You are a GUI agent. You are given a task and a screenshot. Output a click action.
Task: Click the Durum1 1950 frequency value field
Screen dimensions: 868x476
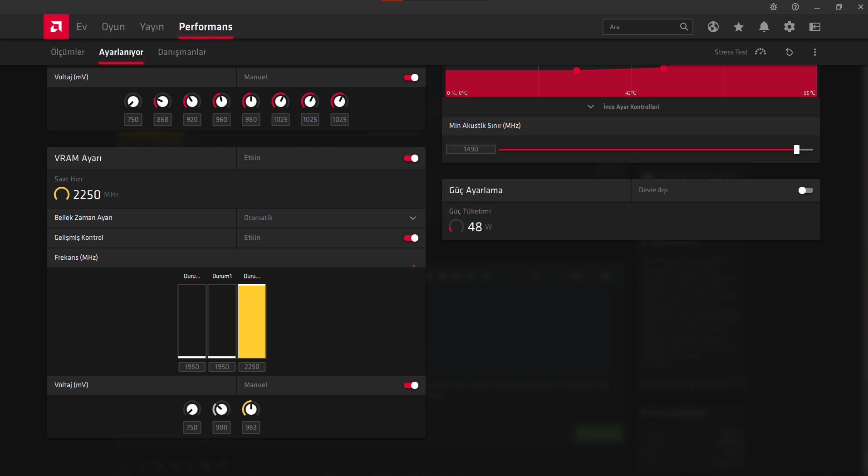[x=222, y=367]
